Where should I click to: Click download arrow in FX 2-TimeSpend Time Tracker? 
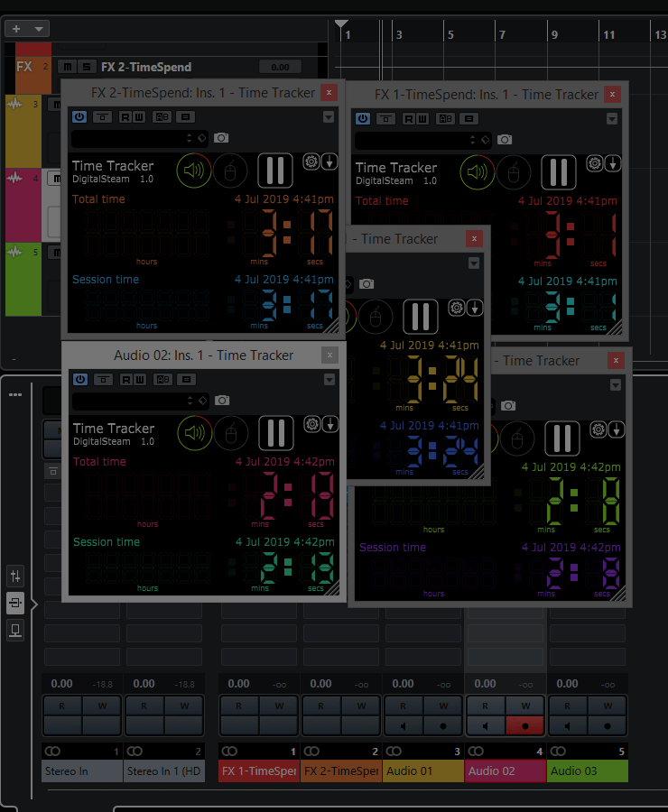[329, 161]
